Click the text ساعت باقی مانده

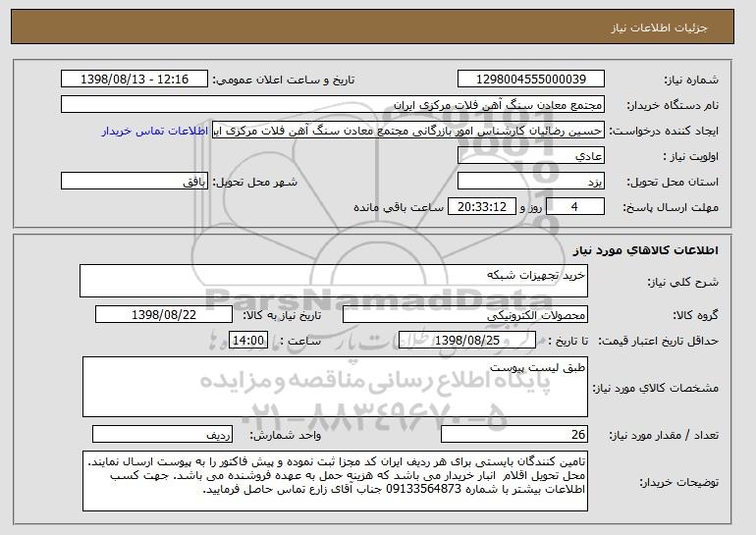click(399, 207)
